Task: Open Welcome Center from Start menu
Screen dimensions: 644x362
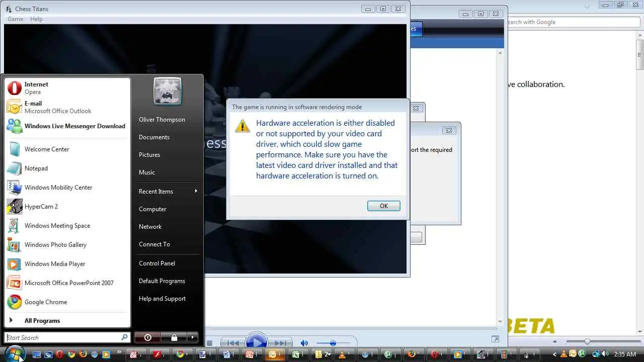Action: [x=67, y=149]
